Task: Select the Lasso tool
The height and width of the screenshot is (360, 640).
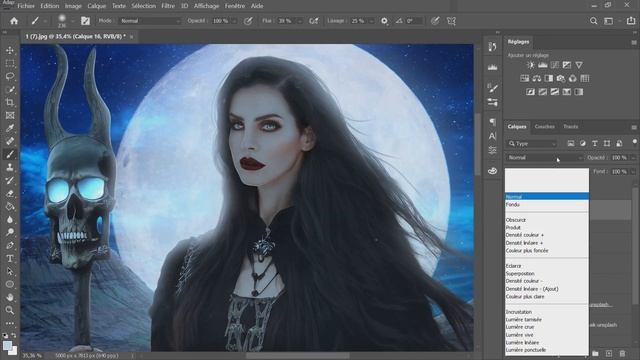Action: click(x=10, y=76)
